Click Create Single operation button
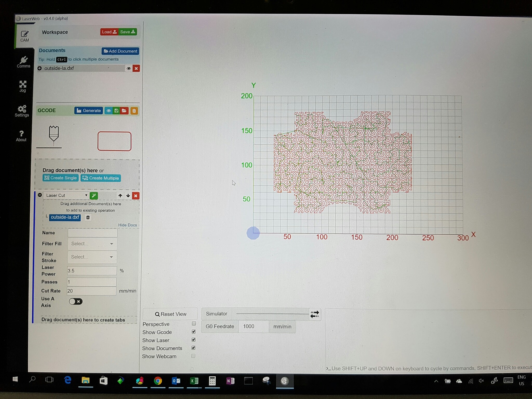Screen dimensions: 532x399 pyautogui.click(x=61, y=178)
